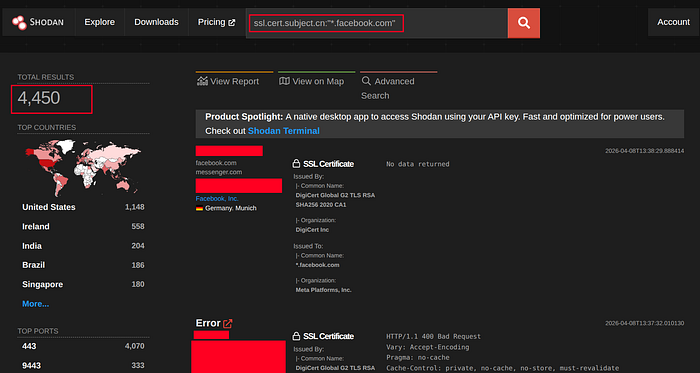Click the padlock icon of the first SSL Certificate
The image size is (700, 373).
coord(296,164)
